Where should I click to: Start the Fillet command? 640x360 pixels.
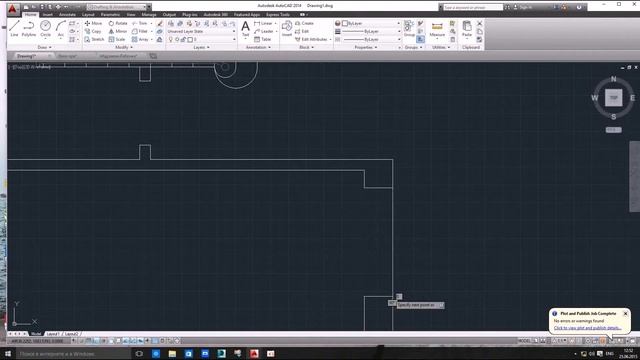coord(140,31)
